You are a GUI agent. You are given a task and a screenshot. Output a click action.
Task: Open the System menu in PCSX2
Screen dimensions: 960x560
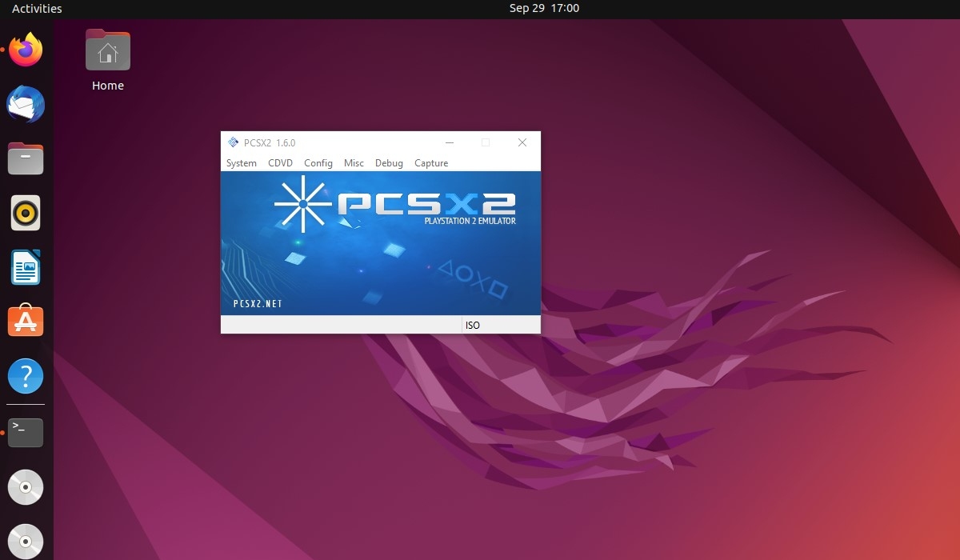click(x=241, y=163)
